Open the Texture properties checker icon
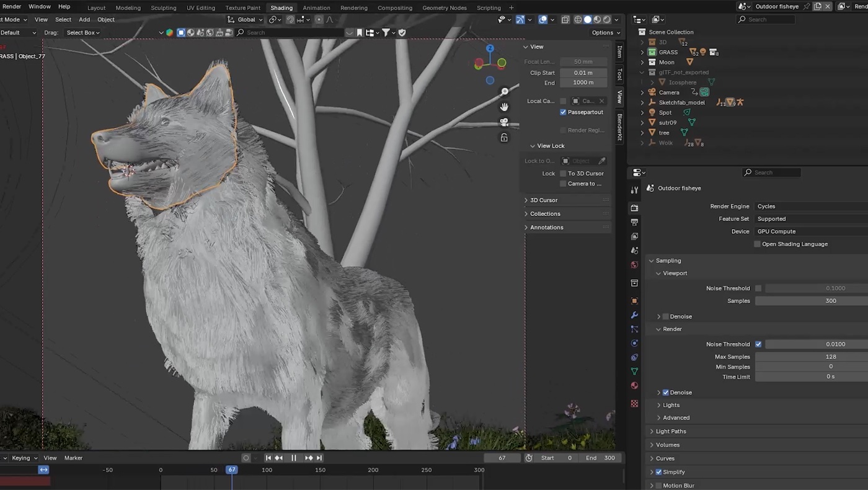 point(634,403)
